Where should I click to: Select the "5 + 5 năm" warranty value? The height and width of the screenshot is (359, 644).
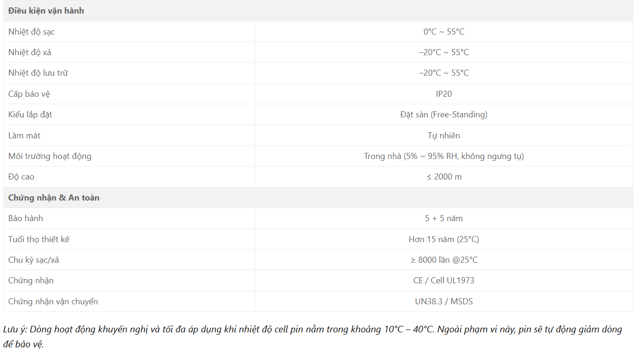tap(444, 218)
